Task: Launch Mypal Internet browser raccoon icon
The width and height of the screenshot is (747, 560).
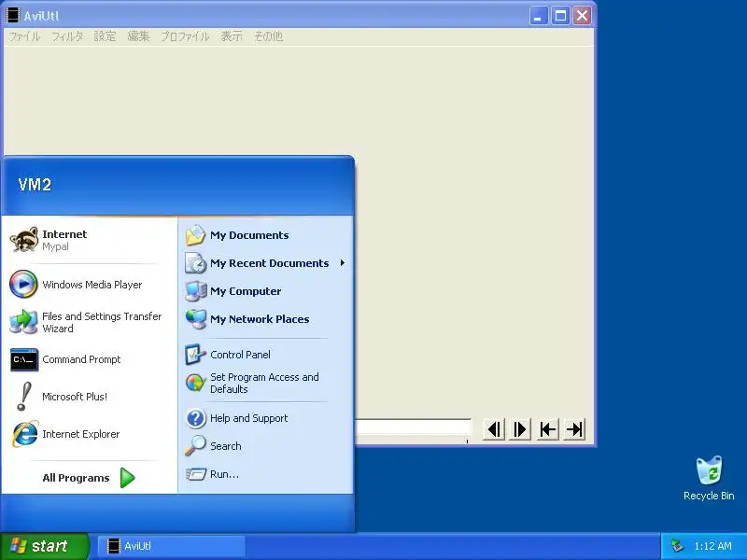Action: click(24, 240)
